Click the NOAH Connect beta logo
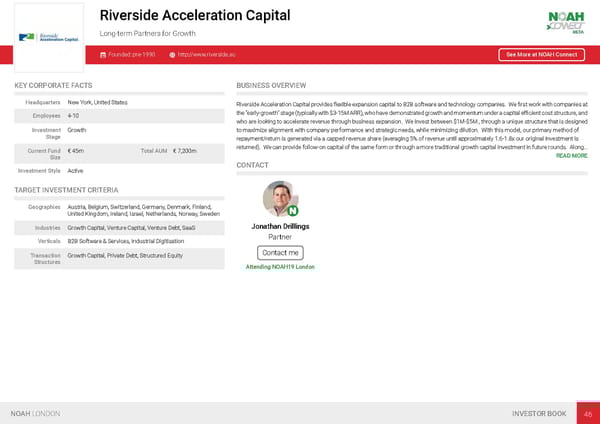600x424 pixels. click(x=565, y=21)
